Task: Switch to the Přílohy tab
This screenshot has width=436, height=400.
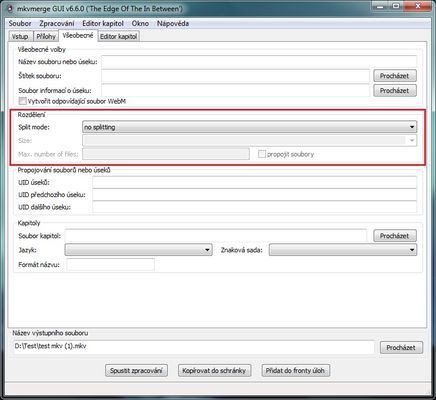Action: pyautogui.click(x=46, y=36)
